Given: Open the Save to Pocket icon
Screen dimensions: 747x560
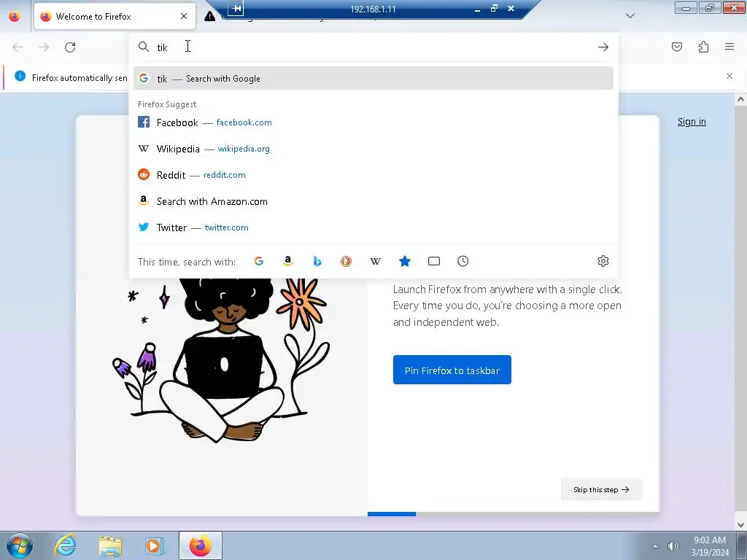Looking at the screenshot, I should [x=677, y=47].
